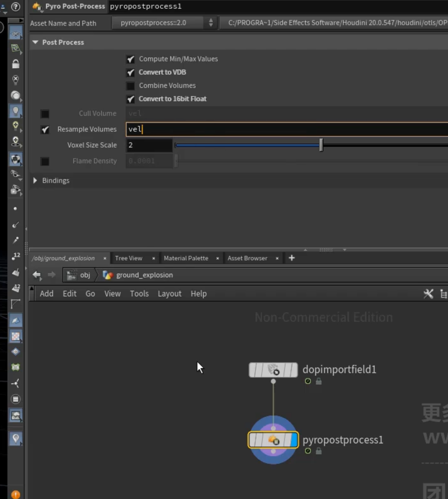Click the Voxel Size Scale slider handle
This screenshot has width=448, height=499.
tap(321, 145)
